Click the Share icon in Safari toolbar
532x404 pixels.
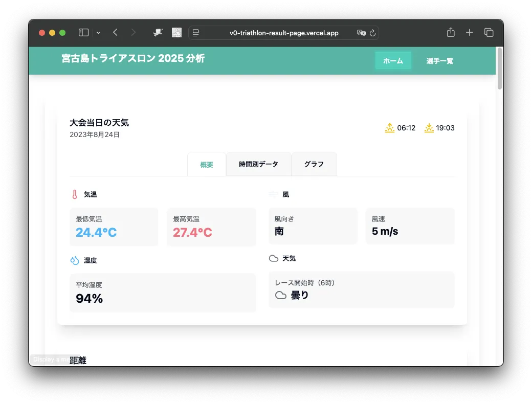(x=450, y=32)
